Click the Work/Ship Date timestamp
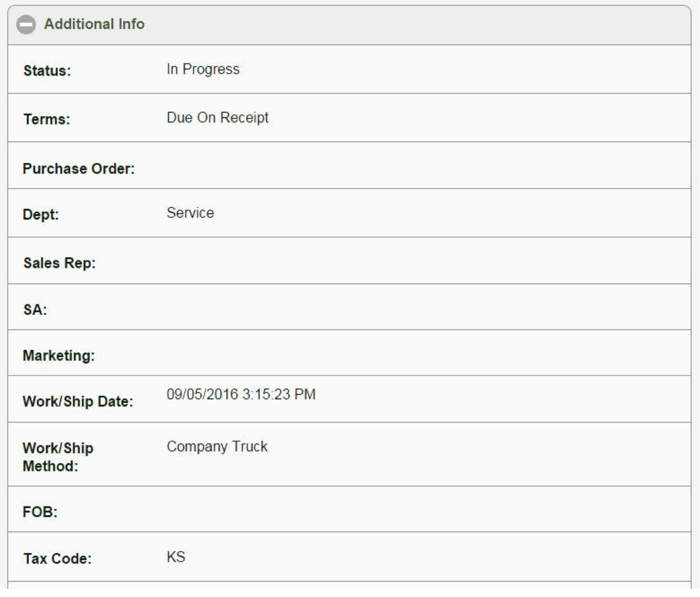This screenshot has width=700, height=597. 242,394
